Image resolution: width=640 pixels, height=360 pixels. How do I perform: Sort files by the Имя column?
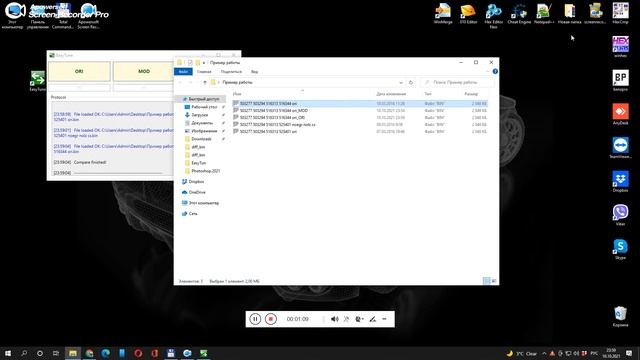pos(237,94)
